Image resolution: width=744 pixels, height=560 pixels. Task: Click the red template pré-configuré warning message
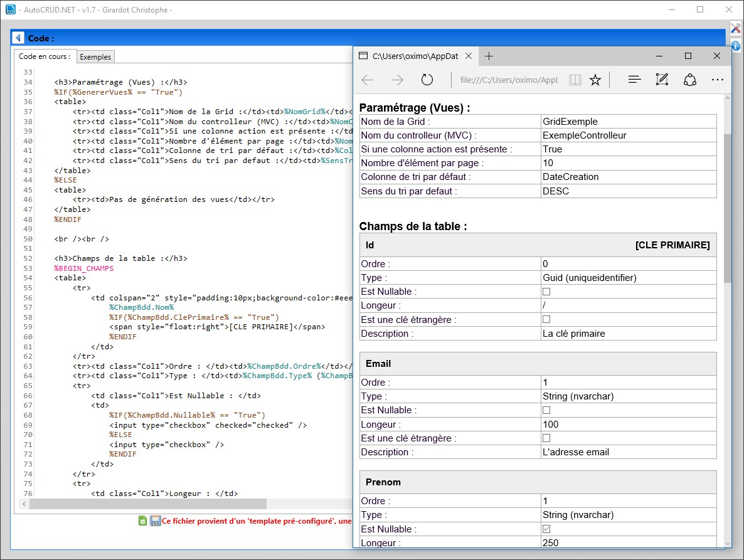pos(257,521)
